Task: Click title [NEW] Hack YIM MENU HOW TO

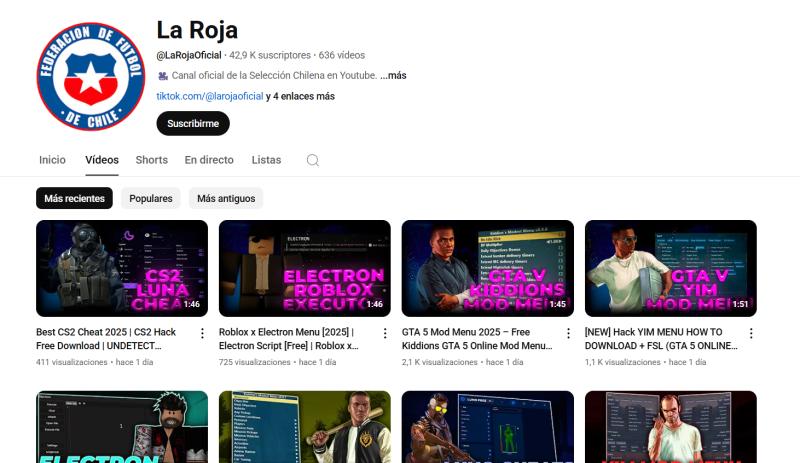Action: click(661, 339)
